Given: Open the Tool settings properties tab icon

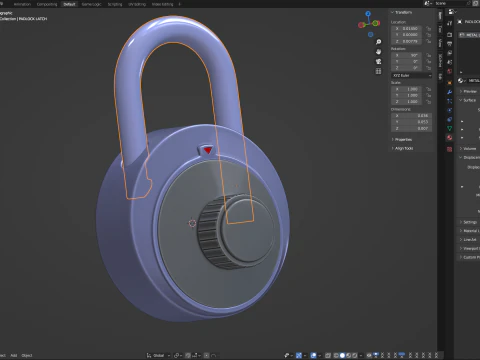Looking at the screenshot, I should tap(450, 23).
